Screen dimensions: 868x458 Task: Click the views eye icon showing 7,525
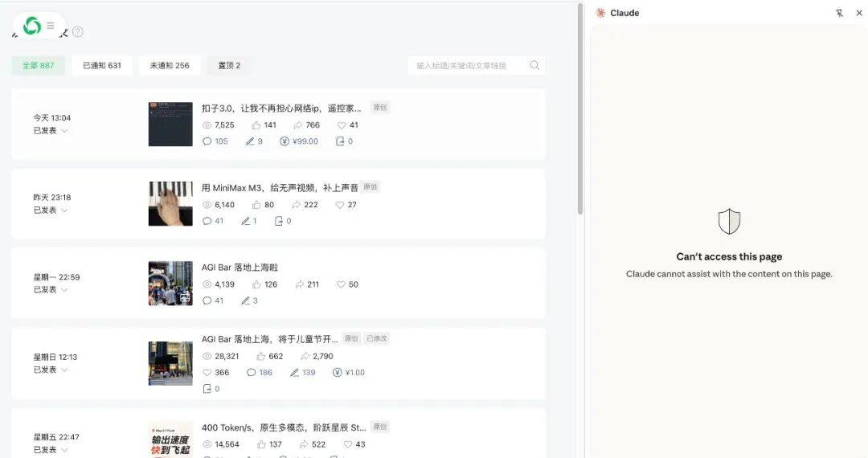pyautogui.click(x=207, y=125)
